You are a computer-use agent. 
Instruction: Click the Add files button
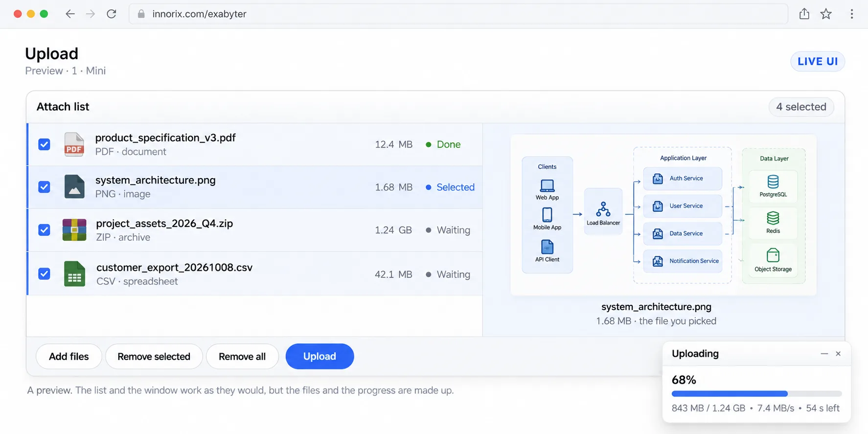tap(69, 356)
